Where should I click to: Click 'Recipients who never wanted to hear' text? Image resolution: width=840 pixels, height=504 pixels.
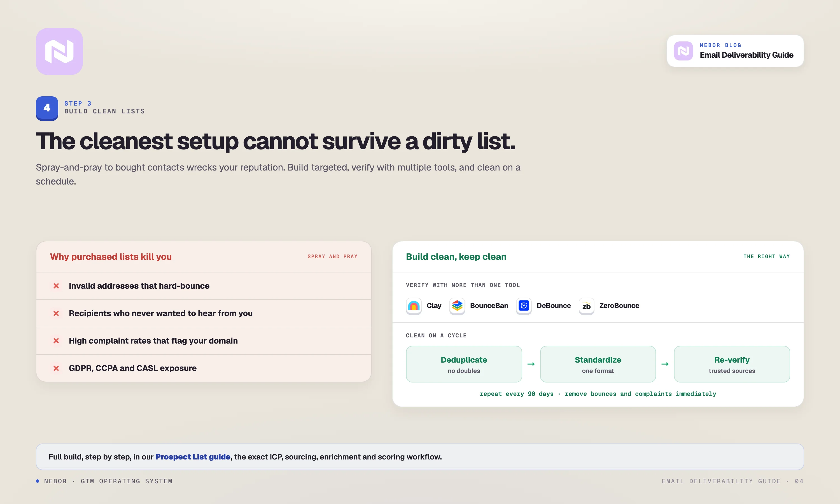click(161, 313)
